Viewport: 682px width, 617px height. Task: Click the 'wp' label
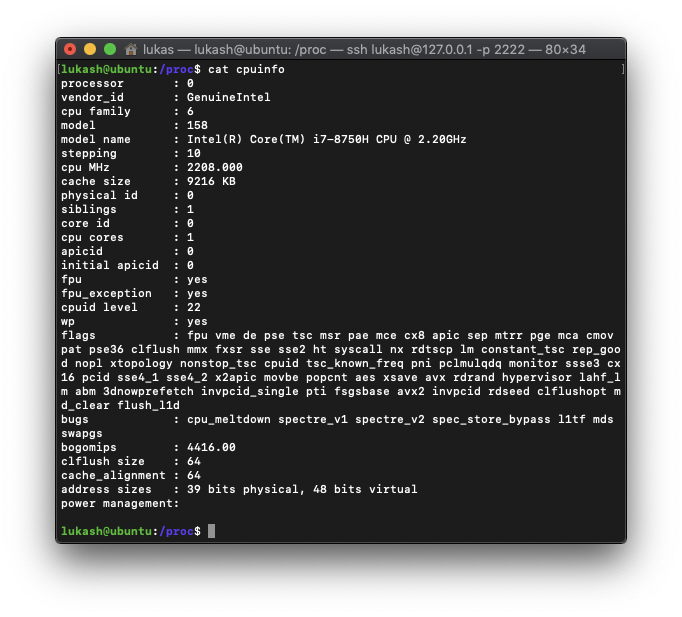[x=68, y=322]
